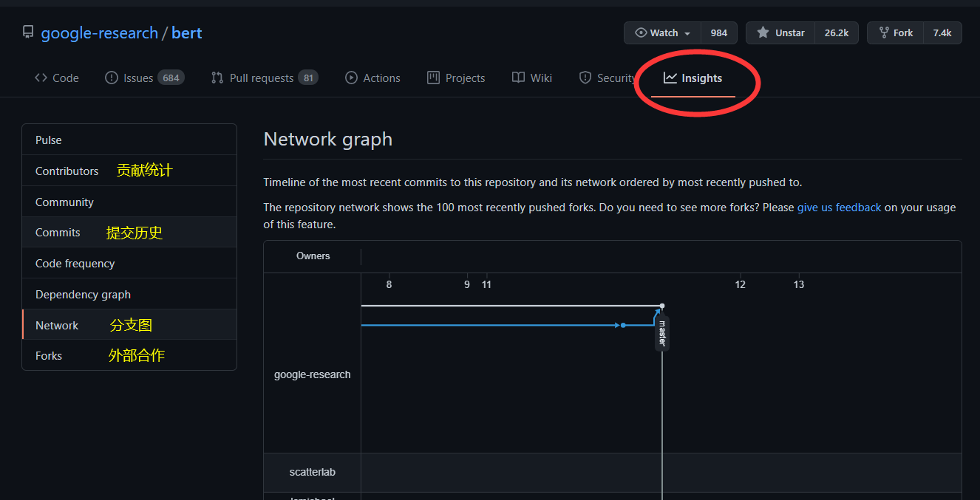The image size is (980, 500).
Task: Click the blue commit dot on graph
Action: (623, 325)
